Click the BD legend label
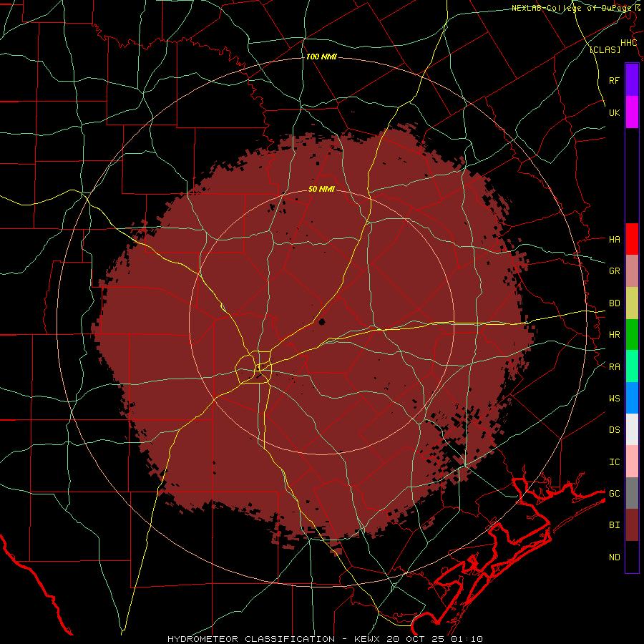The height and width of the screenshot is (644, 644). pos(614,303)
